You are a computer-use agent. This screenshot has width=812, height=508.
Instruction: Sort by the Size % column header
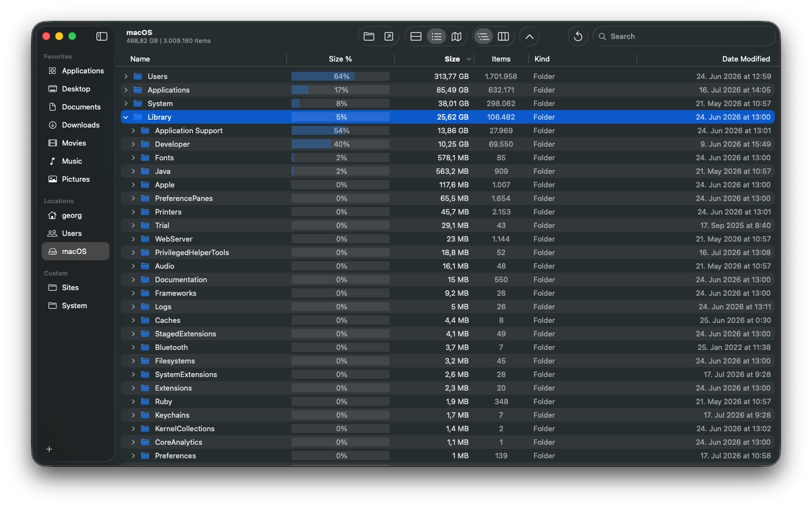tap(341, 59)
